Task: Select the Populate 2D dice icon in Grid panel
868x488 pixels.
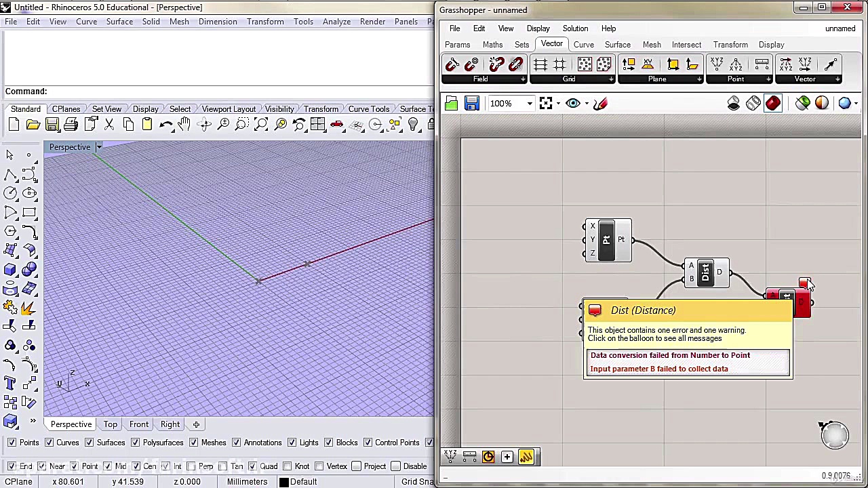Action: pos(585,64)
